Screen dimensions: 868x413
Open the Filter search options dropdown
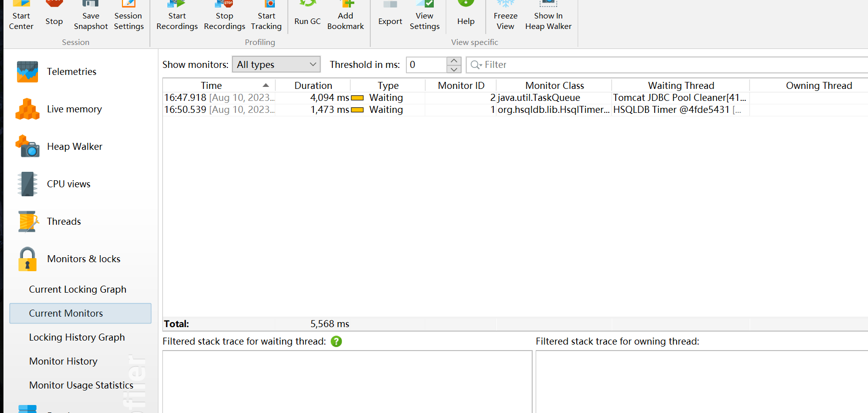pyautogui.click(x=476, y=65)
